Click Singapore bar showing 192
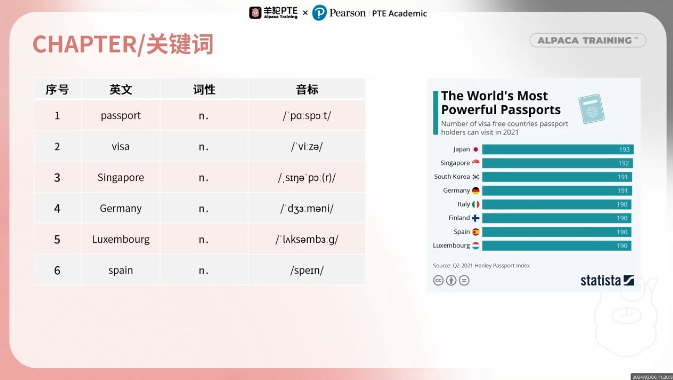The height and width of the screenshot is (380, 673). (x=557, y=163)
